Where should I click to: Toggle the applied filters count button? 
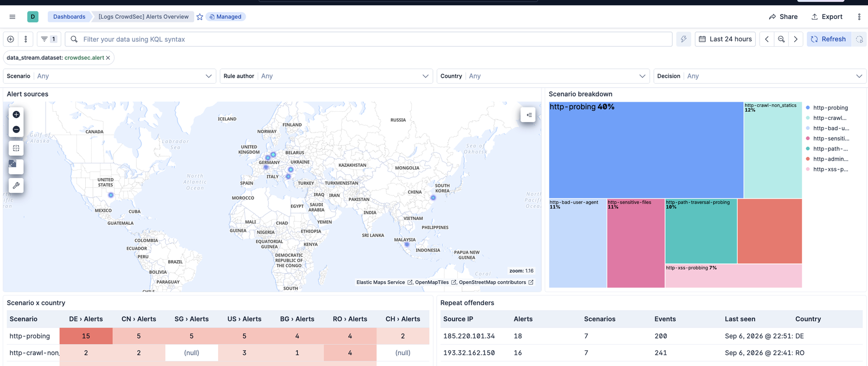coord(49,39)
